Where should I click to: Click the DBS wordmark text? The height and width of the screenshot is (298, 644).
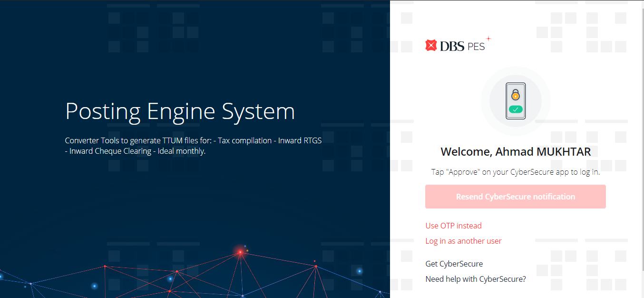point(452,46)
